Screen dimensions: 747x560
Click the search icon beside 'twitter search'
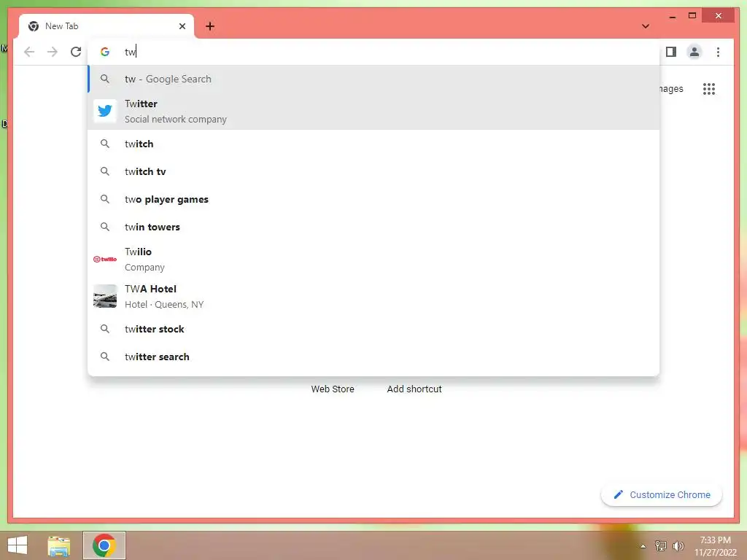click(105, 356)
